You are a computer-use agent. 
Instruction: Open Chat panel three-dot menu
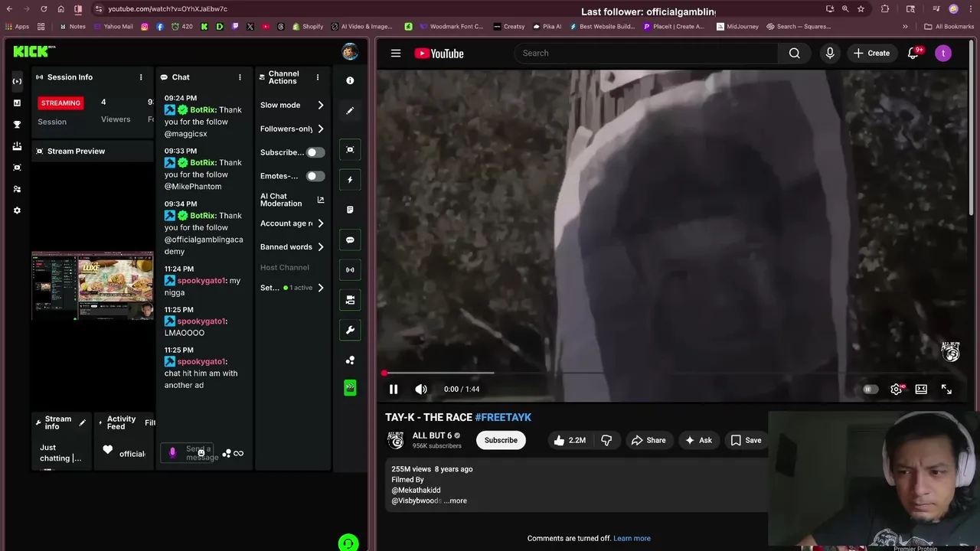point(240,77)
